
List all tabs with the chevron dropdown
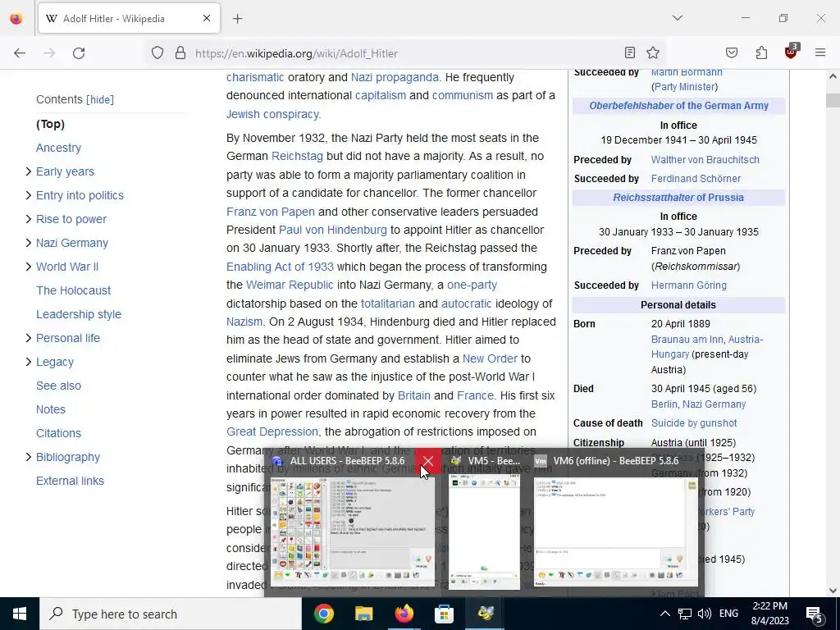coord(677,18)
